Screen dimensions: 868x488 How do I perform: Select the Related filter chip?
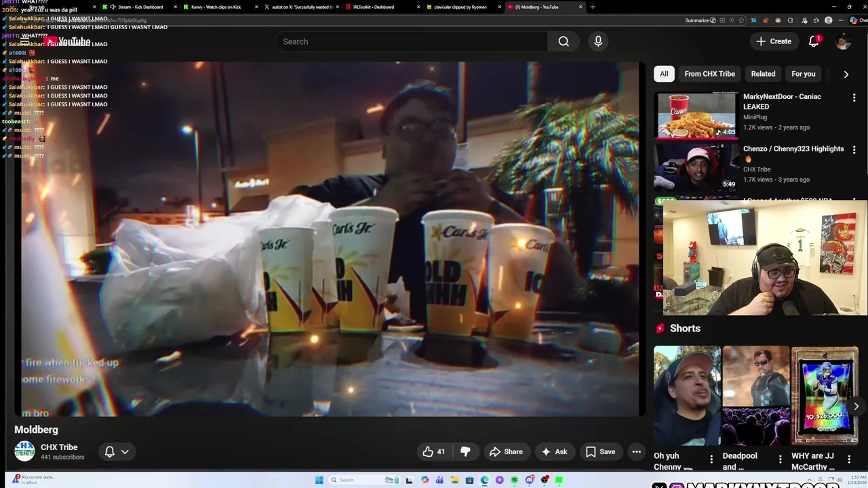pos(763,74)
